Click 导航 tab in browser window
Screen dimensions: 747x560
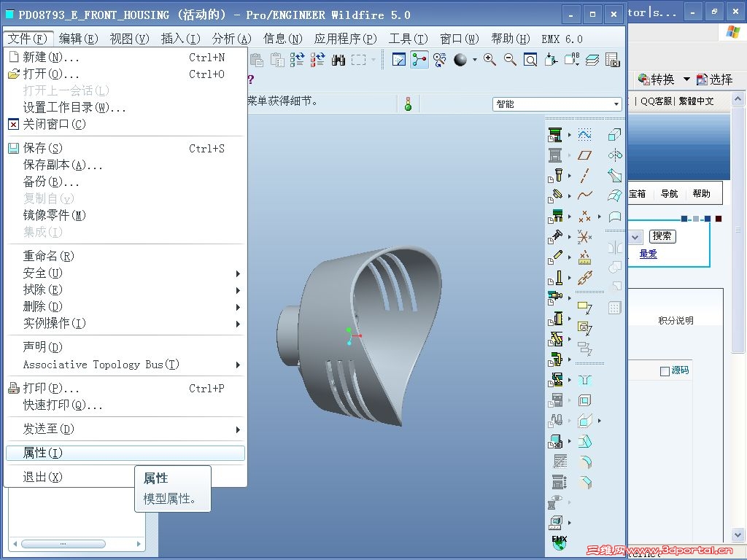(669, 193)
